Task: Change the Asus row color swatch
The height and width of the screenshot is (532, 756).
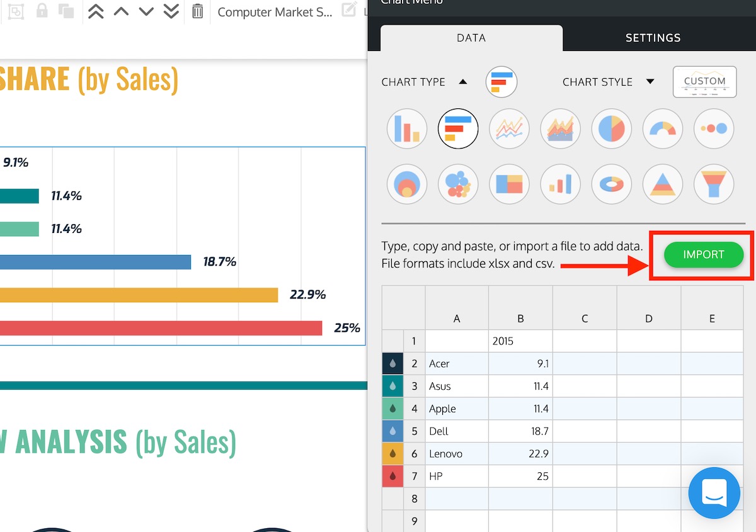Action: point(392,386)
